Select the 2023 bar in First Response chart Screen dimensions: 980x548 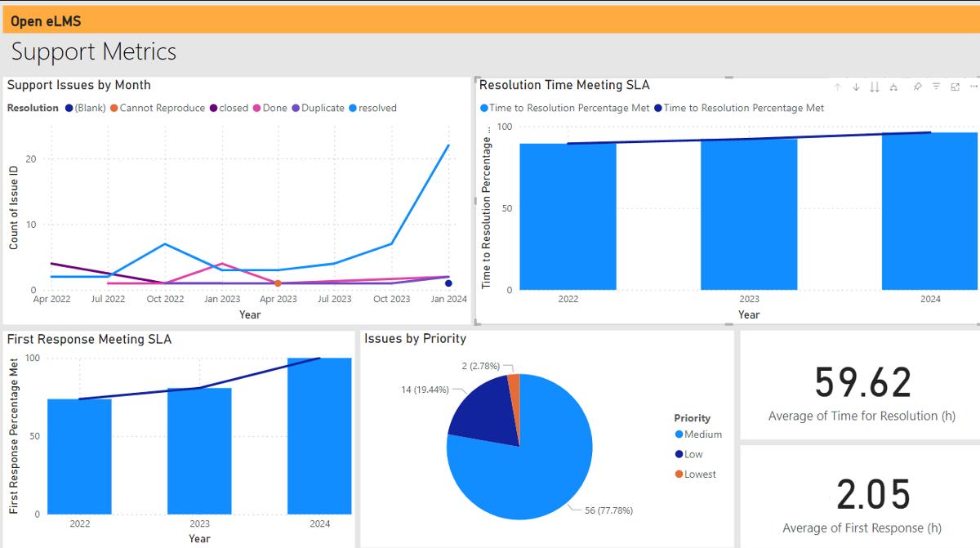199,451
